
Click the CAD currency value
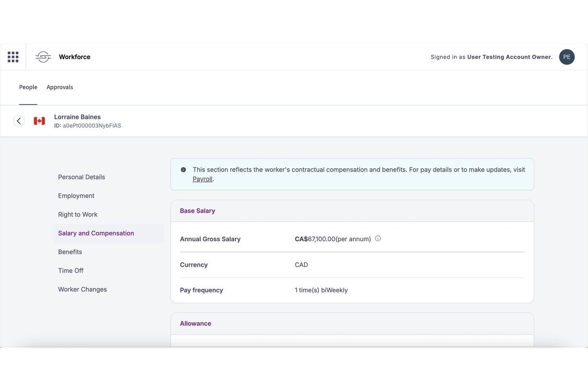301,265
